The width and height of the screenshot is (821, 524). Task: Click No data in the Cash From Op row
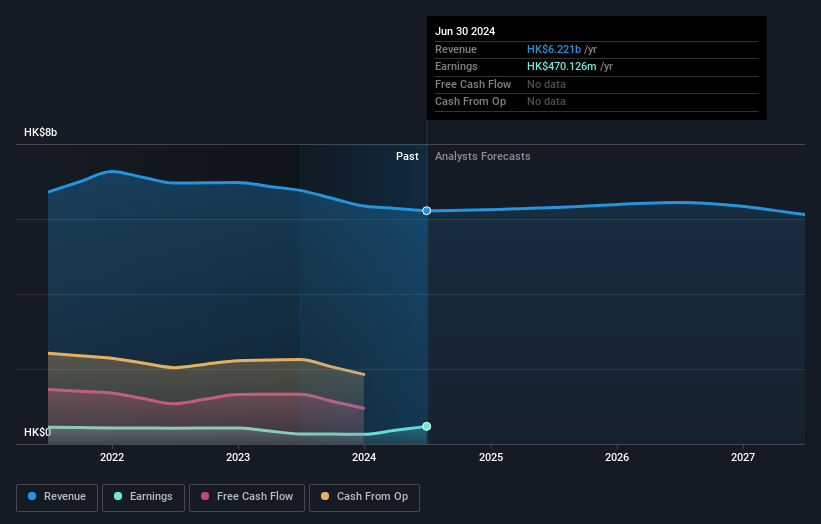pos(546,102)
